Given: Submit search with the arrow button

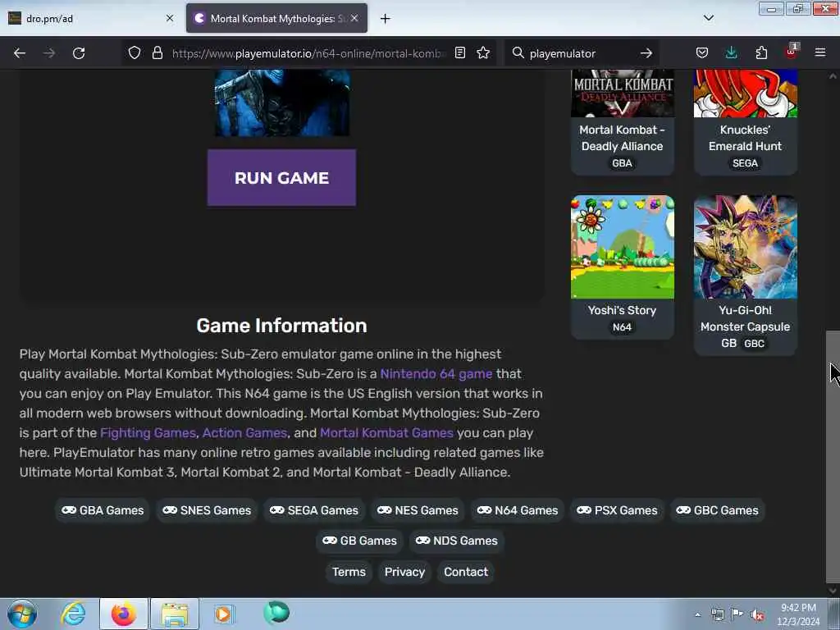Looking at the screenshot, I should click(x=646, y=53).
